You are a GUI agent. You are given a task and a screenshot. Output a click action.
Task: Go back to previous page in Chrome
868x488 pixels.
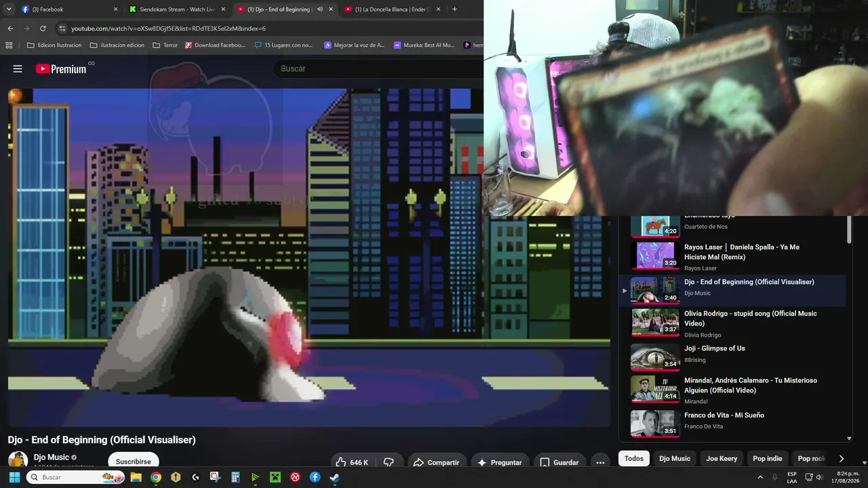10,28
